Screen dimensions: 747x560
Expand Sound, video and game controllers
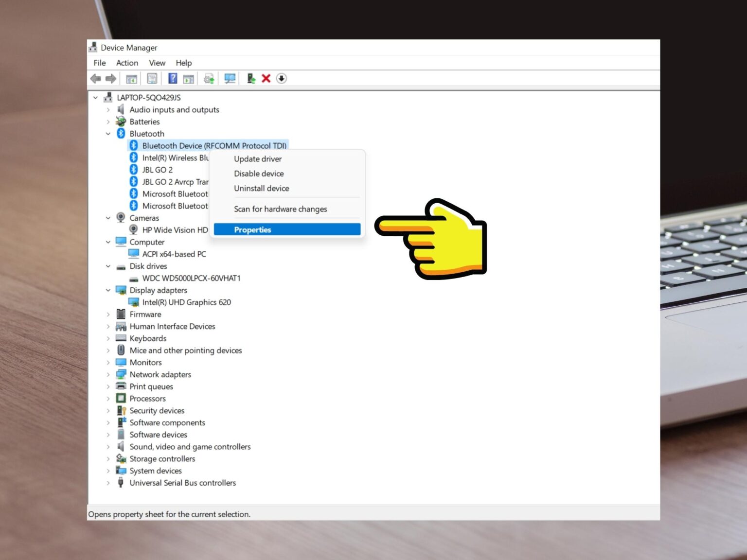[108, 447]
